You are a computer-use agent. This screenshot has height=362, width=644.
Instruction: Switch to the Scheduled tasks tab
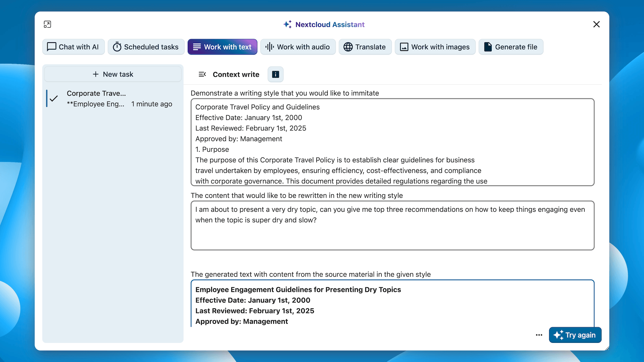(146, 47)
